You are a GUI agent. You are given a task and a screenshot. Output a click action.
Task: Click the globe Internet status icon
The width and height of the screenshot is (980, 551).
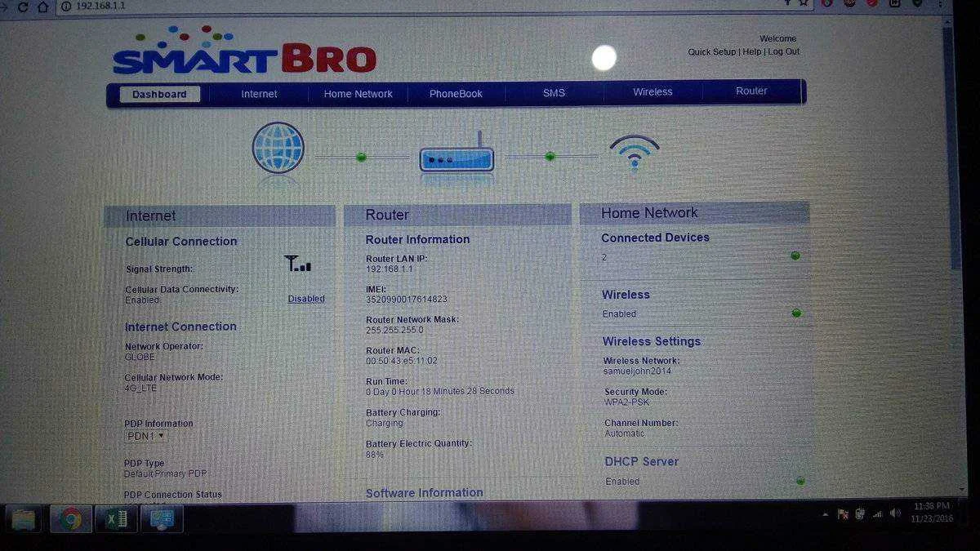click(278, 148)
